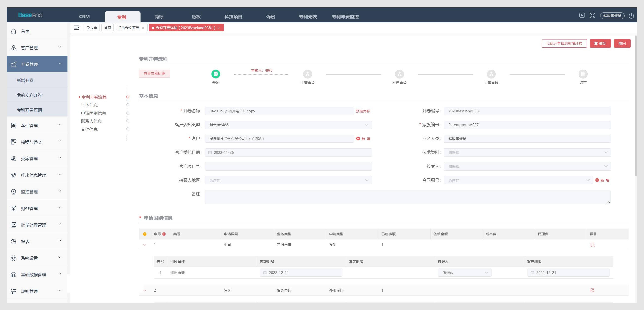Click the 监控管理 icon
Screen dimensions: 644x310
pyautogui.click(x=13, y=192)
